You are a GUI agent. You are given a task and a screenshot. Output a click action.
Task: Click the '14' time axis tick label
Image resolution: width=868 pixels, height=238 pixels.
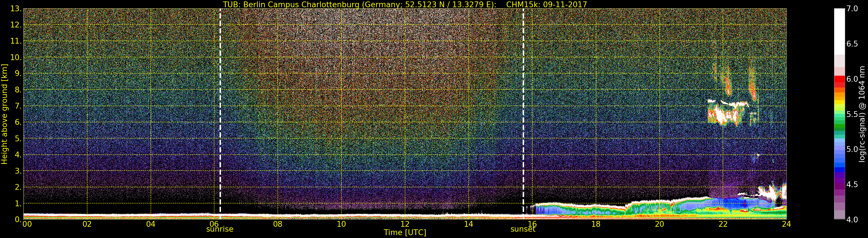tap(469, 224)
